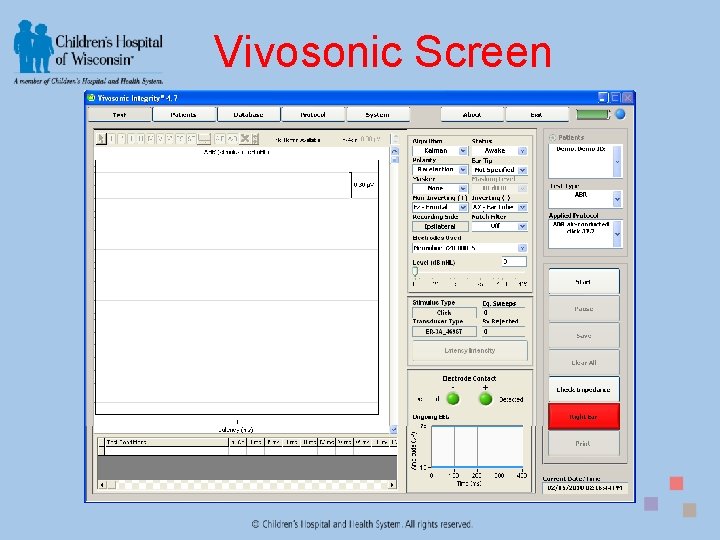Click the negative electrode green contact light

453,399
